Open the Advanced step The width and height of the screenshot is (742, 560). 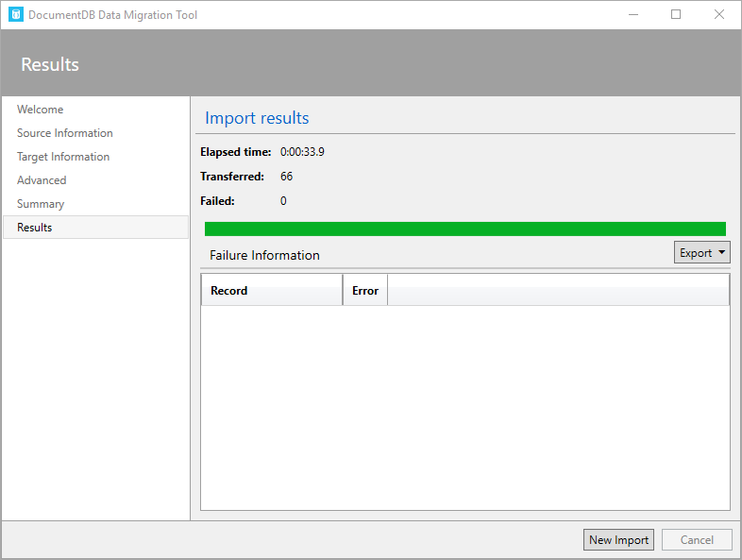click(x=42, y=180)
